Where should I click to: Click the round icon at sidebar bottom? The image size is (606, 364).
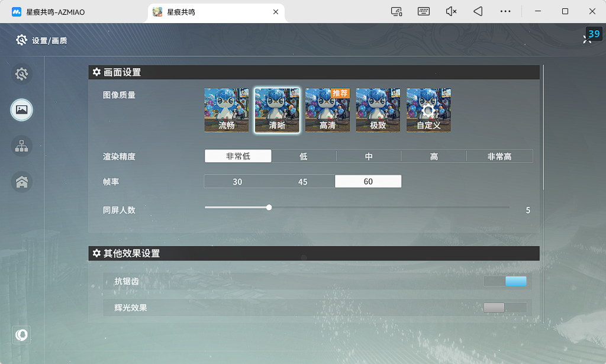pos(22,335)
